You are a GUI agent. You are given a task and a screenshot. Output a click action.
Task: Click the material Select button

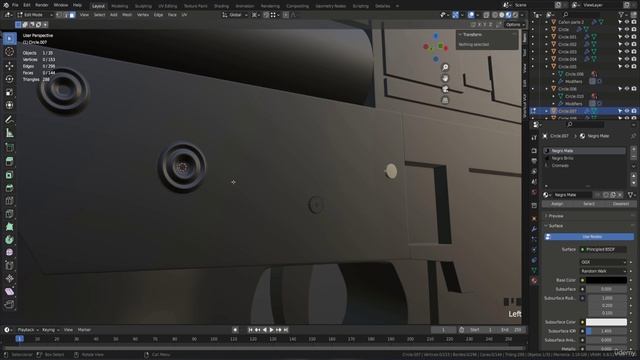tap(589, 204)
